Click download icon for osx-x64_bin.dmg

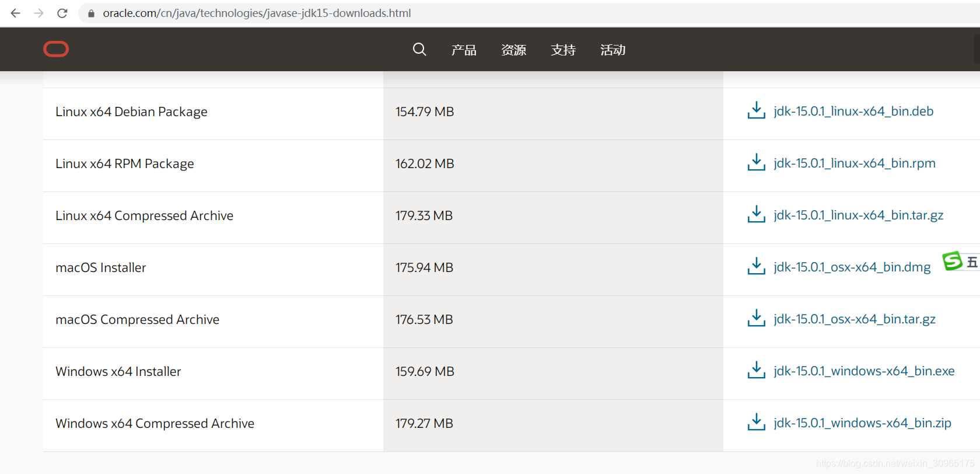[757, 266]
